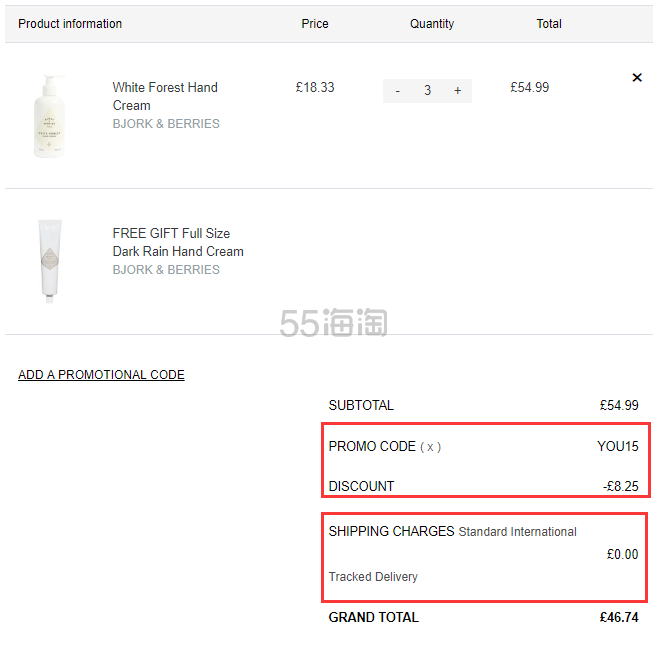
Task: Increase hand cream quantity with plus
Action: pos(457,91)
